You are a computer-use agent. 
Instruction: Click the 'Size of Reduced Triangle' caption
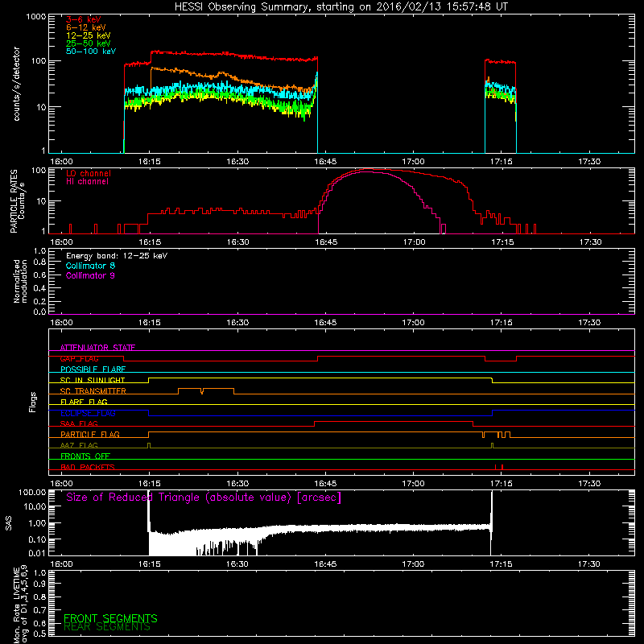click(x=204, y=497)
